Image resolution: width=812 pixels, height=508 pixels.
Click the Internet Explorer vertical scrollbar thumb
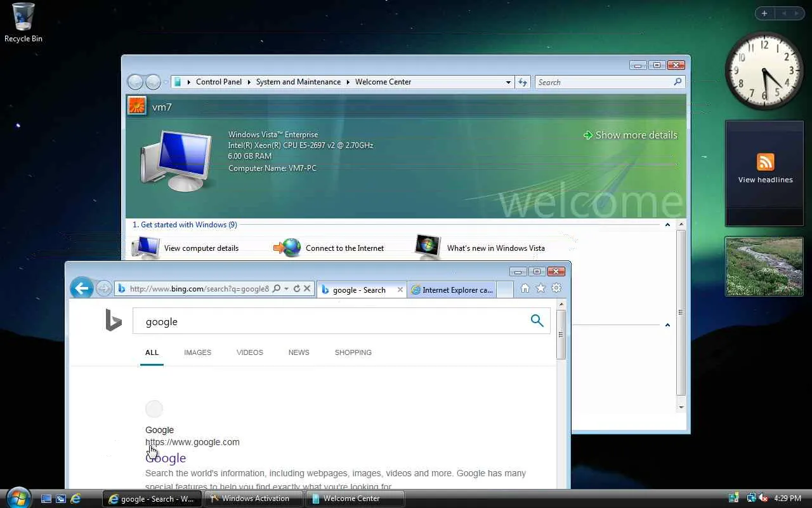(x=561, y=334)
